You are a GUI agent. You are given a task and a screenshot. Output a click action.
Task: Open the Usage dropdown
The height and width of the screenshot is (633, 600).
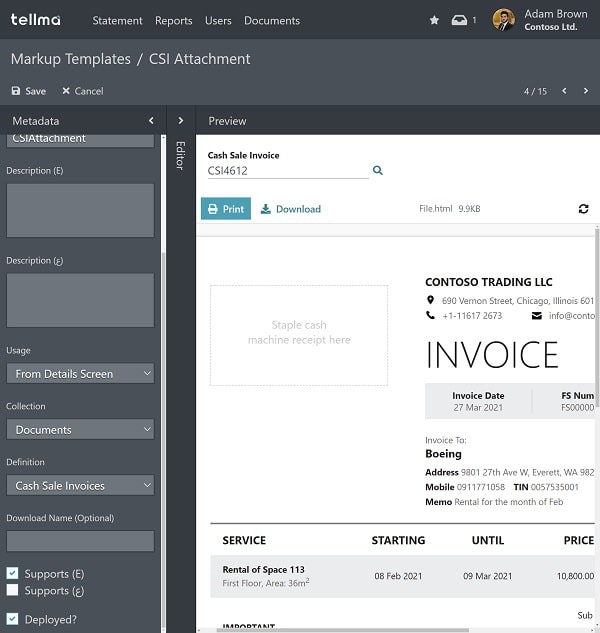80,373
